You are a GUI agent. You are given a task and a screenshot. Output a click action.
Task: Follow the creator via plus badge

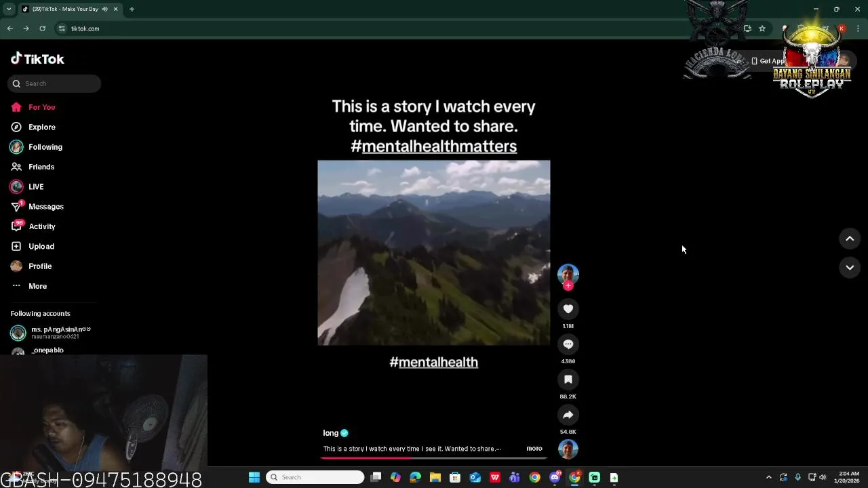(568, 285)
